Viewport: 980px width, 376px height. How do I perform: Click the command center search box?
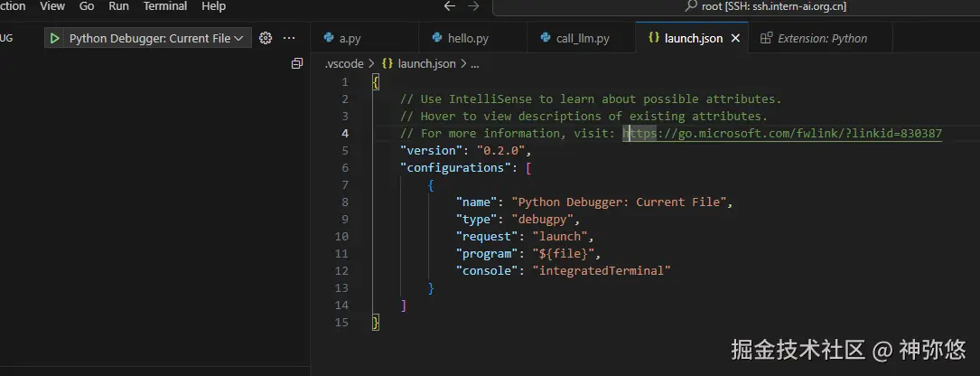pos(735,6)
